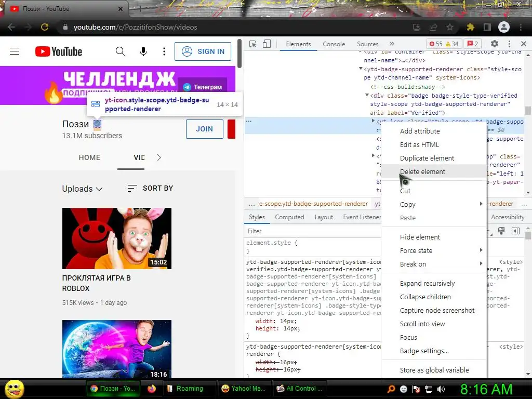Image resolution: width=532 pixels, height=399 pixels.
Task: Select Edit as HTML
Action: [434, 145]
